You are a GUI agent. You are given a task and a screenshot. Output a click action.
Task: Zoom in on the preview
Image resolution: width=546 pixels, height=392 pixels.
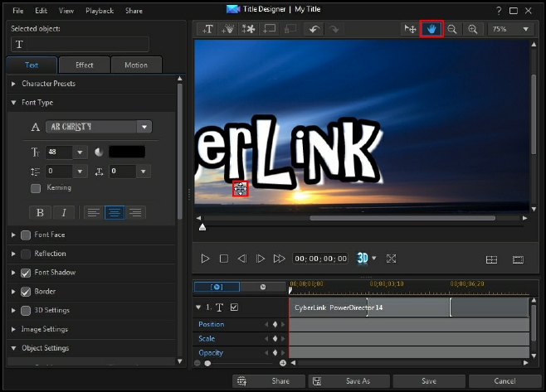[x=472, y=29]
